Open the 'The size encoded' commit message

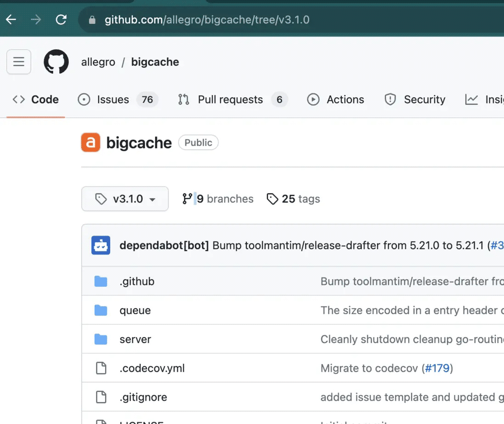coord(412,311)
